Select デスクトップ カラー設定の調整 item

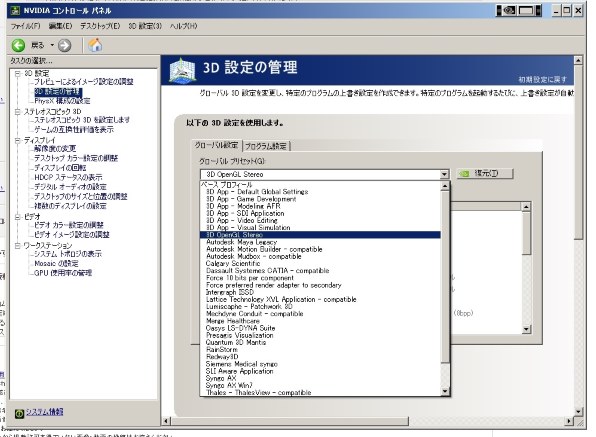pyautogui.click(x=76, y=158)
